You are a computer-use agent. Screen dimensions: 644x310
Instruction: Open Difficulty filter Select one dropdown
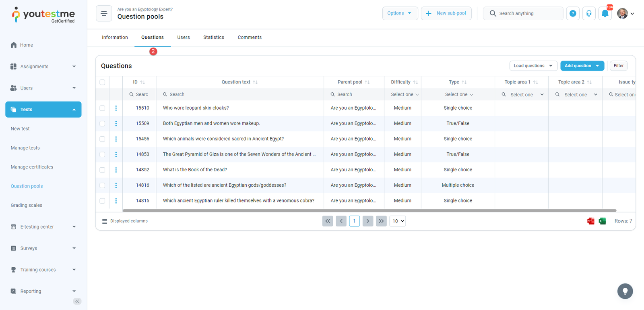coord(405,95)
